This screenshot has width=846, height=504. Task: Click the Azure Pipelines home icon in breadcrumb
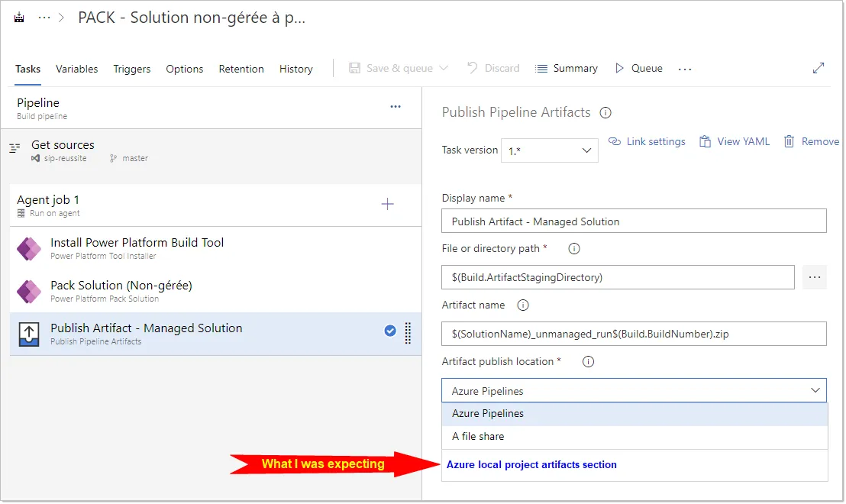(19, 18)
